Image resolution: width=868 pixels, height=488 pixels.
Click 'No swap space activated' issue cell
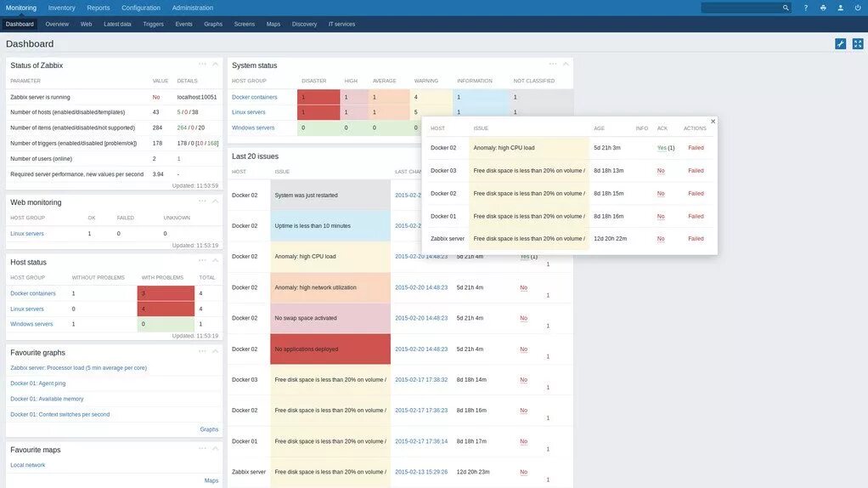tap(330, 318)
